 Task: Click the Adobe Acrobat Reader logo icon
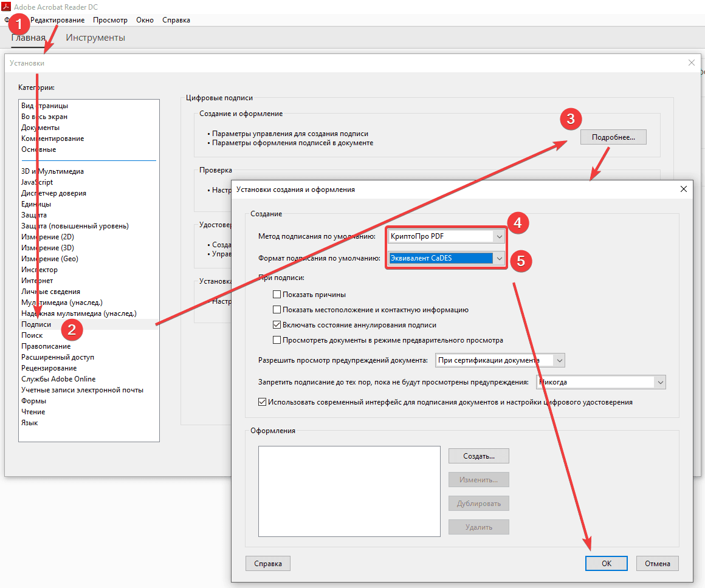[7, 6]
